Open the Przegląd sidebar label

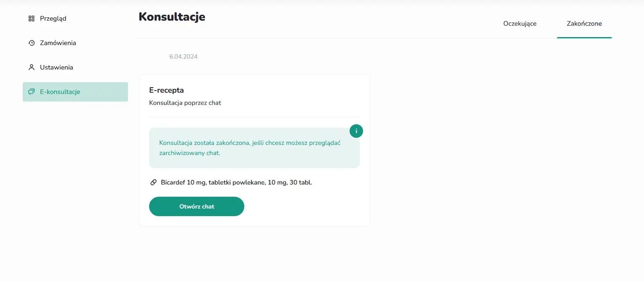tap(53, 19)
